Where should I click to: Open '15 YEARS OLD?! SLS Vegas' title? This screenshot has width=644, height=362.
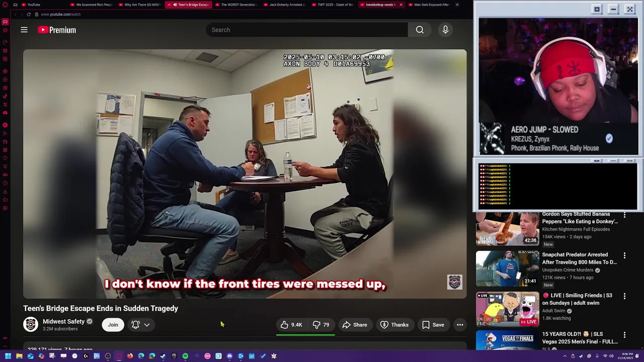[580, 338]
